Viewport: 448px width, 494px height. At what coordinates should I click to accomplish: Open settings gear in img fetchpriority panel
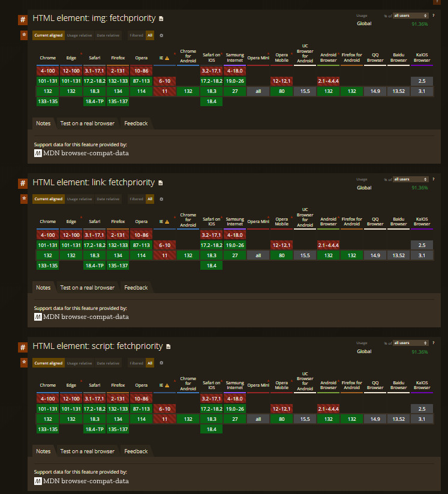(161, 35)
